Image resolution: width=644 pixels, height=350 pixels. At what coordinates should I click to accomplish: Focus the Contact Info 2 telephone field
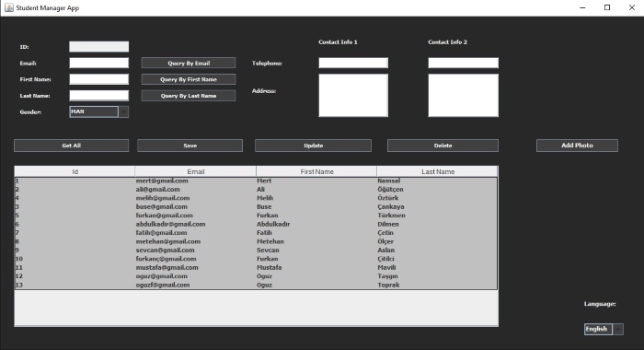point(464,63)
